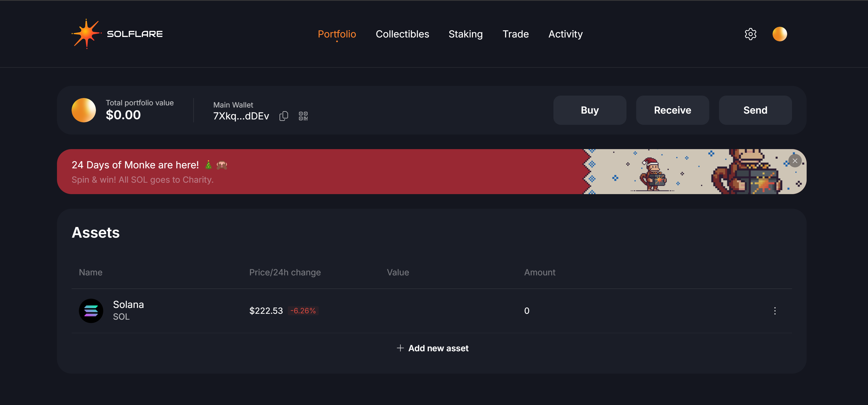Screen dimensions: 868x405
Task: Click the Main Wallet label
Action: pos(233,105)
